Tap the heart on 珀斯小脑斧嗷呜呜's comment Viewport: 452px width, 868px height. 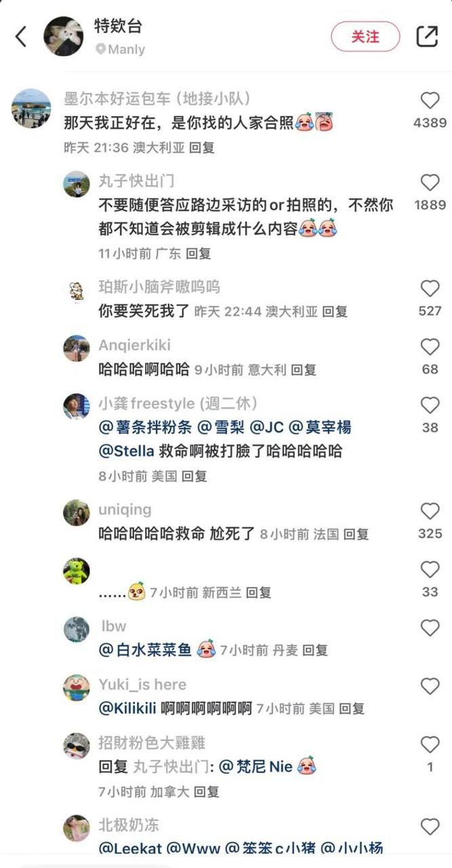[x=430, y=288]
